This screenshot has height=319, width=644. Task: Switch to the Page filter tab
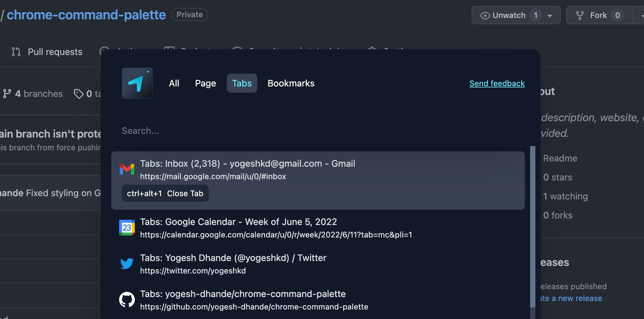[x=206, y=83]
